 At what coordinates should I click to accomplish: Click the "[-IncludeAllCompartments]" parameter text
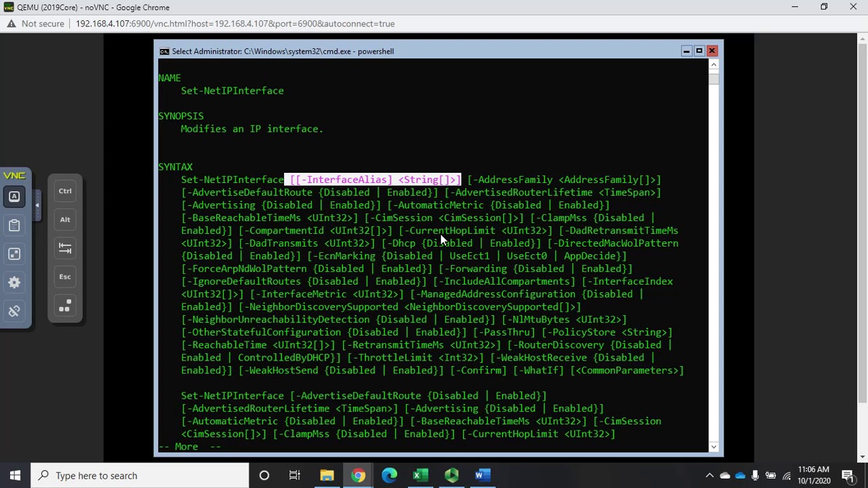tap(504, 281)
